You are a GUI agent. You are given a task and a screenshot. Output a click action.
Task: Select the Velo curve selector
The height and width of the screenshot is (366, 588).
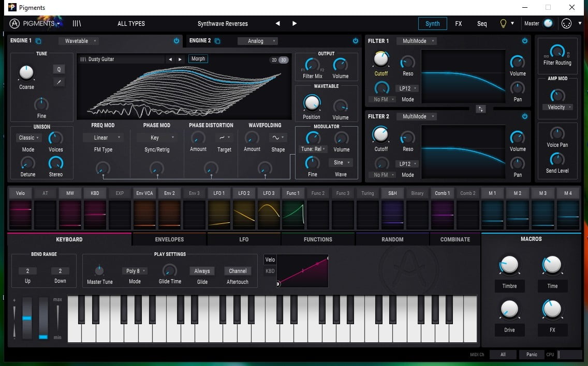pyautogui.click(x=270, y=260)
